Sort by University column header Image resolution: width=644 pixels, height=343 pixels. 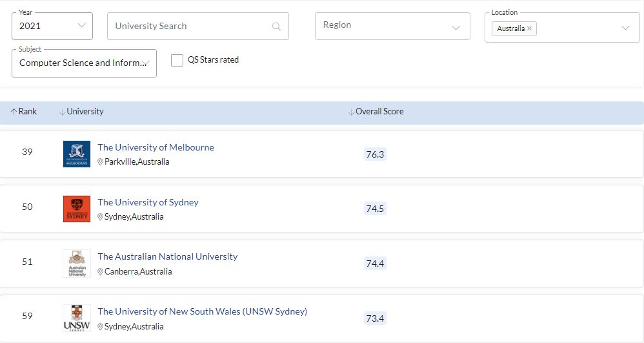tap(81, 112)
